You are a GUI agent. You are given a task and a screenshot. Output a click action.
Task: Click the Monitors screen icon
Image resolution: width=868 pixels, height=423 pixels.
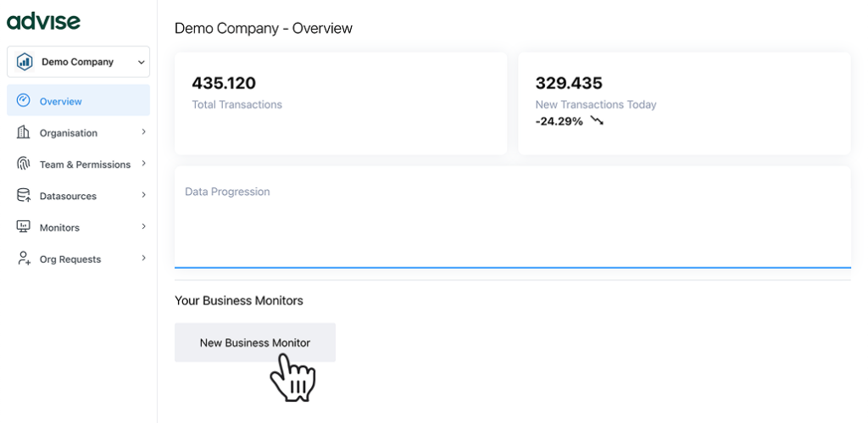pyautogui.click(x=24, y=227)
